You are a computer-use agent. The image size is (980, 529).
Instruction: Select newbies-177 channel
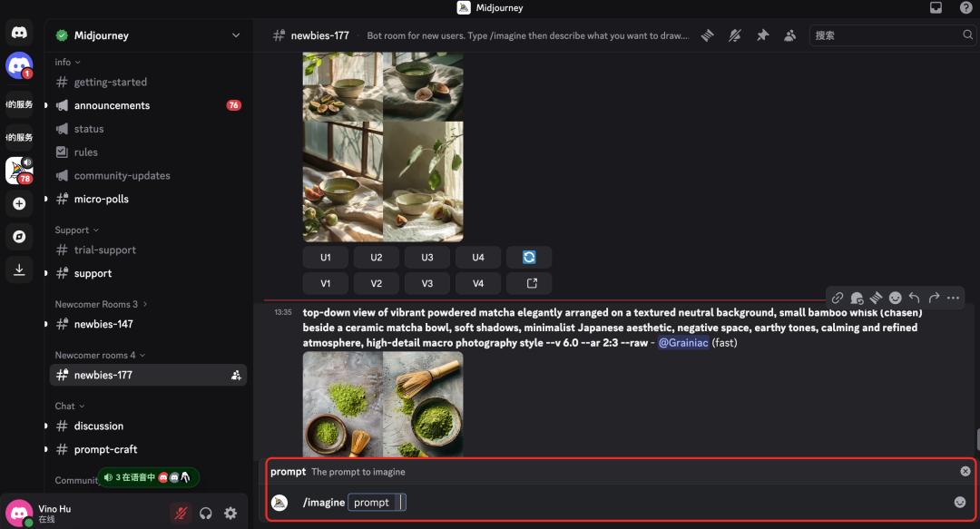148,375
